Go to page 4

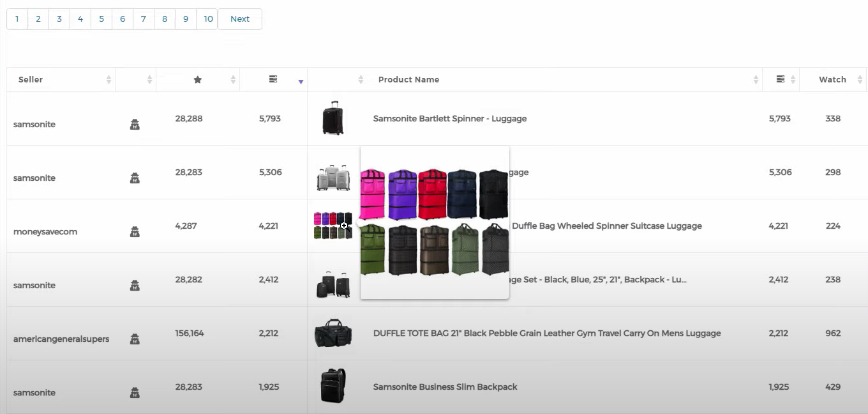(x=80, y=19)
